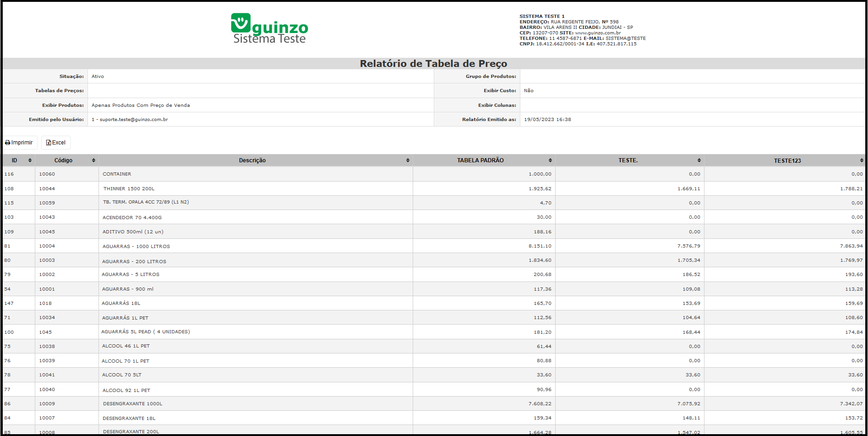This screenshot has height=436, width=868.
Task: Click ID 116 in the first row
Action: 9,174
